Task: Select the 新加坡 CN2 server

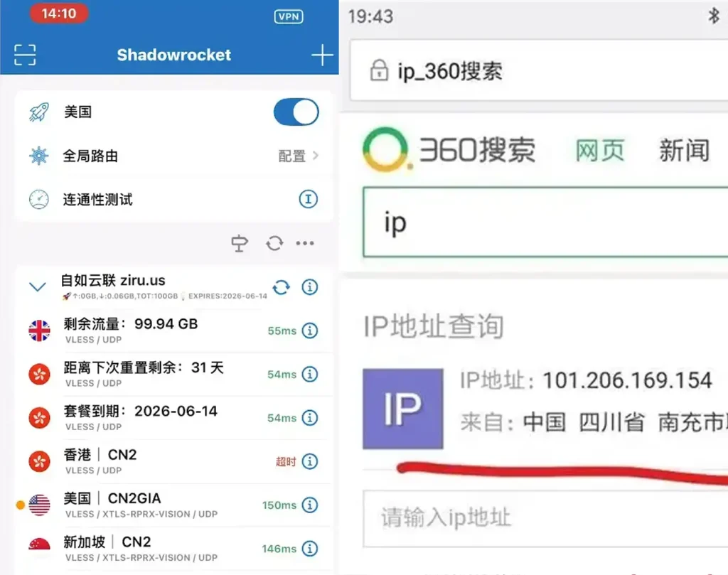Action: 173,549
